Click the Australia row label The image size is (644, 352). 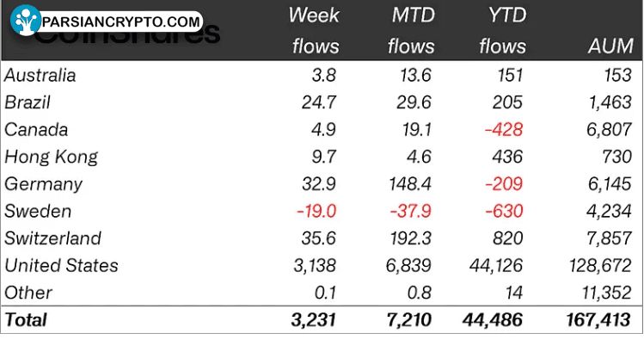pos(40,76)
